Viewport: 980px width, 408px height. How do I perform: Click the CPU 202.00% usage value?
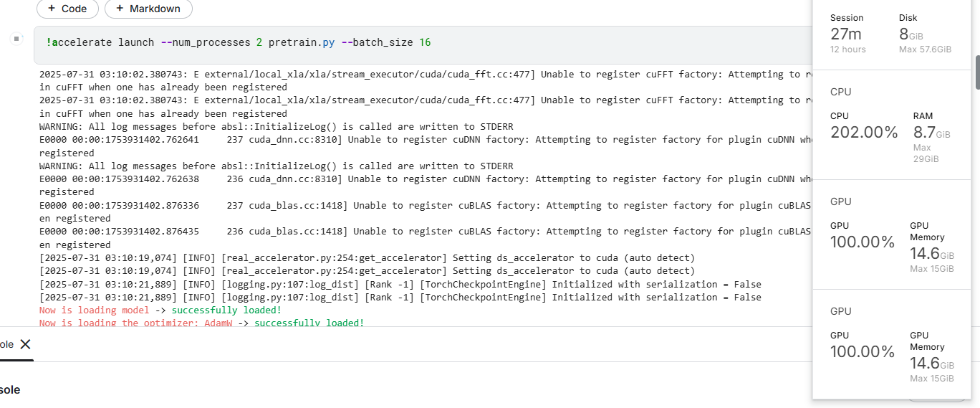tap(864, 132)
